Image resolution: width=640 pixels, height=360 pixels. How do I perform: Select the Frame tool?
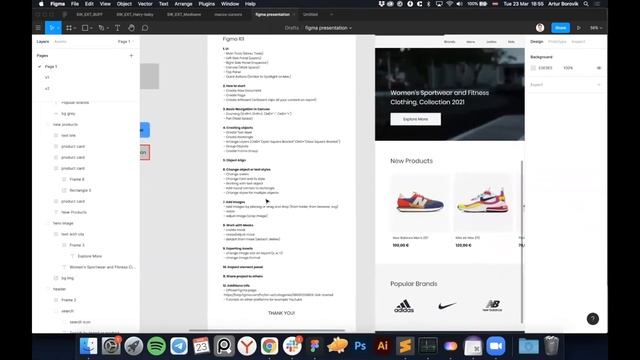(x=69, y=28)
